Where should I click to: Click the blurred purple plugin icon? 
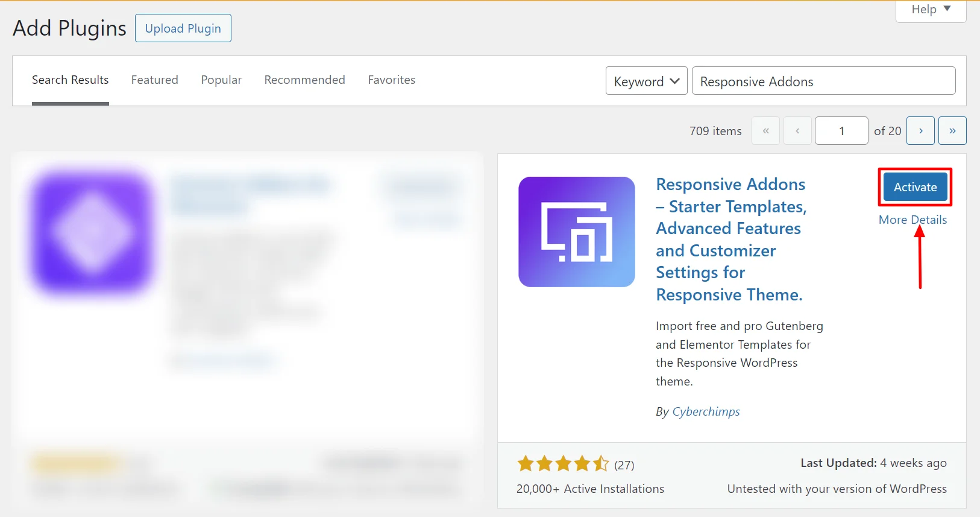tap(92, 232)
